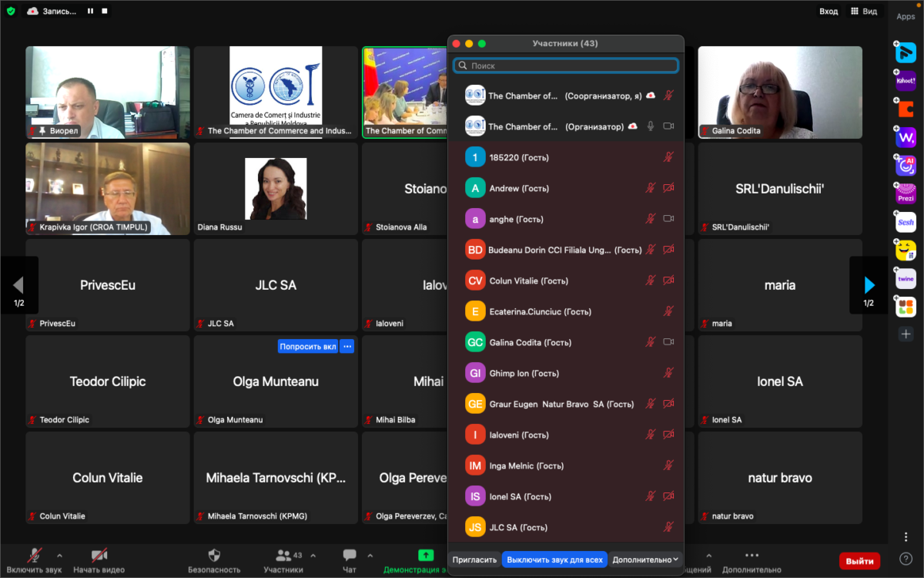Click video icon for The Chamber Организатор
This screenshot has width=924, height=578.
(668, 126)
